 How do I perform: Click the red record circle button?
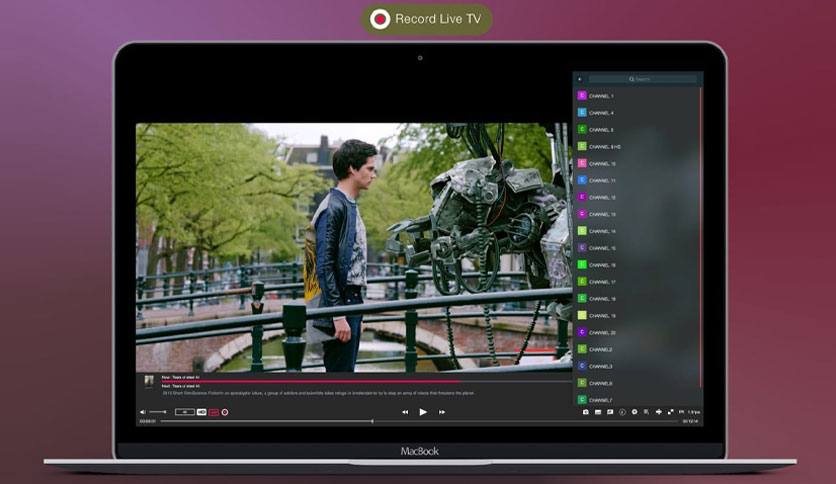click(225, 412)
